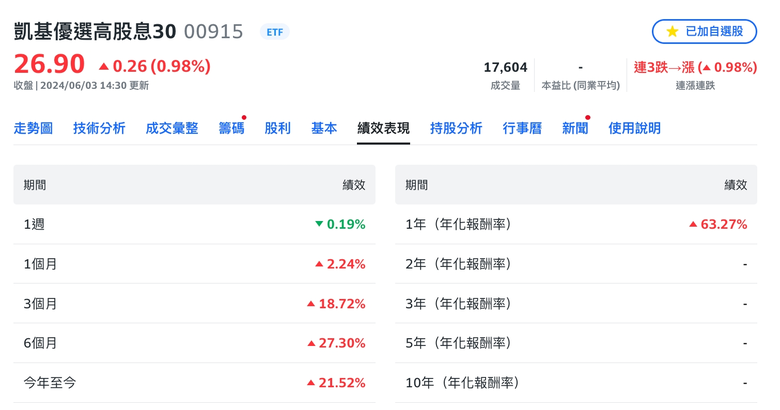
Task: Click the 1-year annualized return 63.27%
Action: (x=718, y=224)
